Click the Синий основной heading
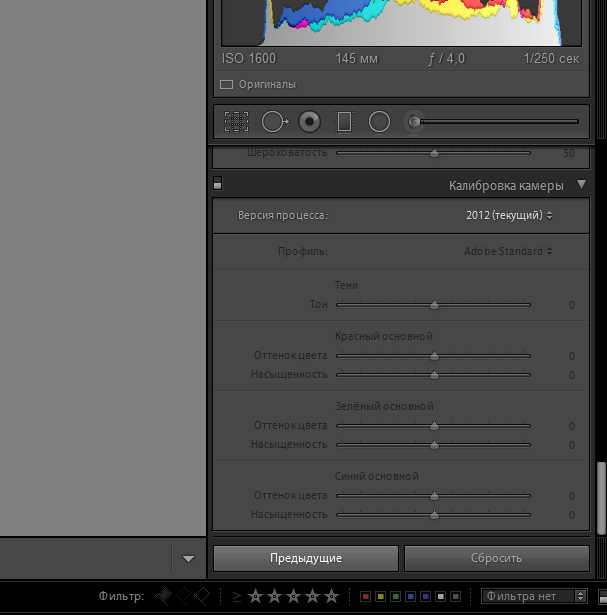This screenshot has height=615, width=607. (x=377, y=476)
